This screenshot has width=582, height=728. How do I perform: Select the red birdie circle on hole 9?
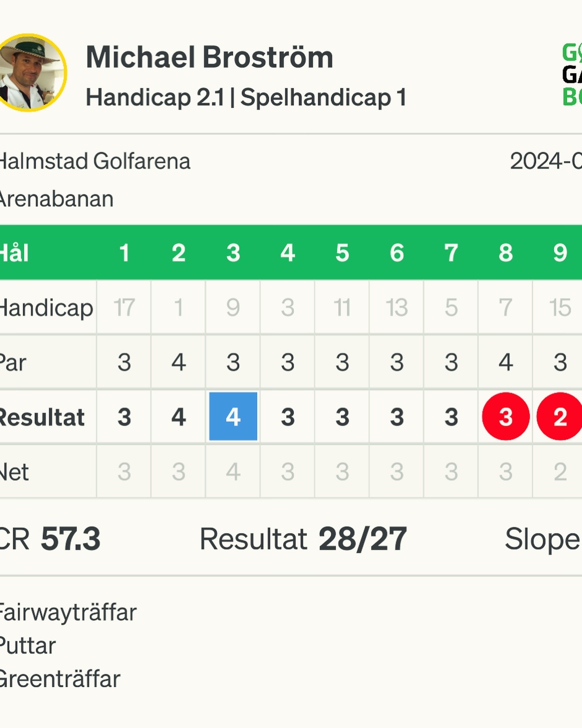[559, 416]
